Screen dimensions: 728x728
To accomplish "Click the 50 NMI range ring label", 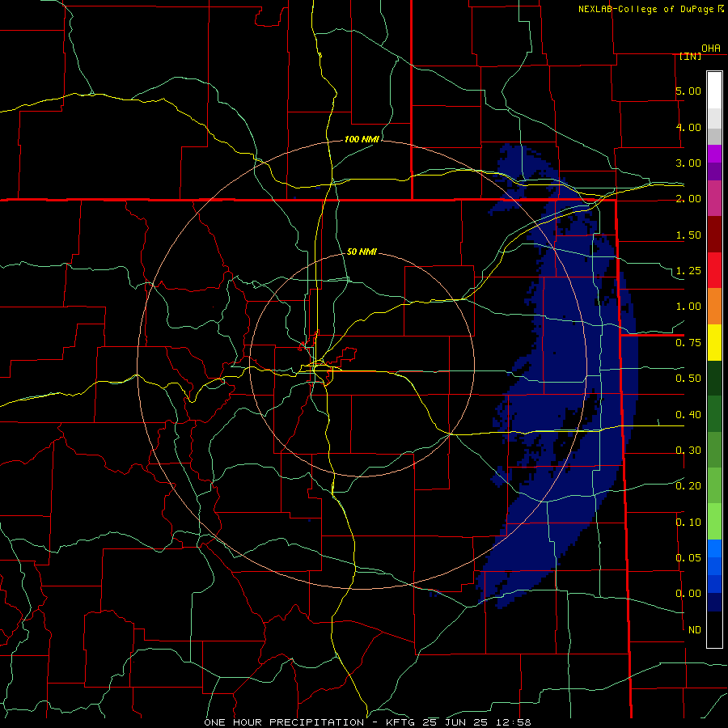I will pos(362,252).
